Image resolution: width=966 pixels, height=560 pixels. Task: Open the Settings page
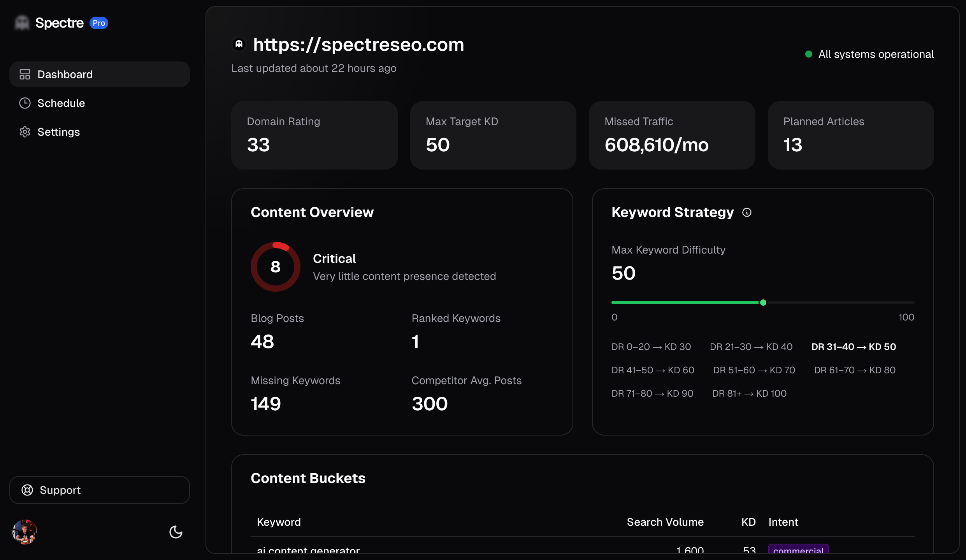(58, 132)
